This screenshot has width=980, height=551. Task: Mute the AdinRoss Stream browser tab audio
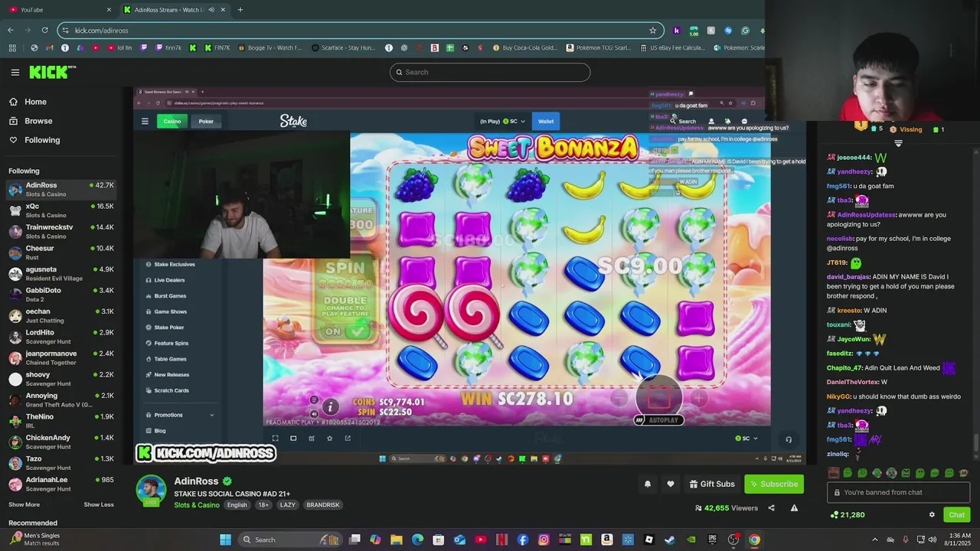[x=211, y=10]
